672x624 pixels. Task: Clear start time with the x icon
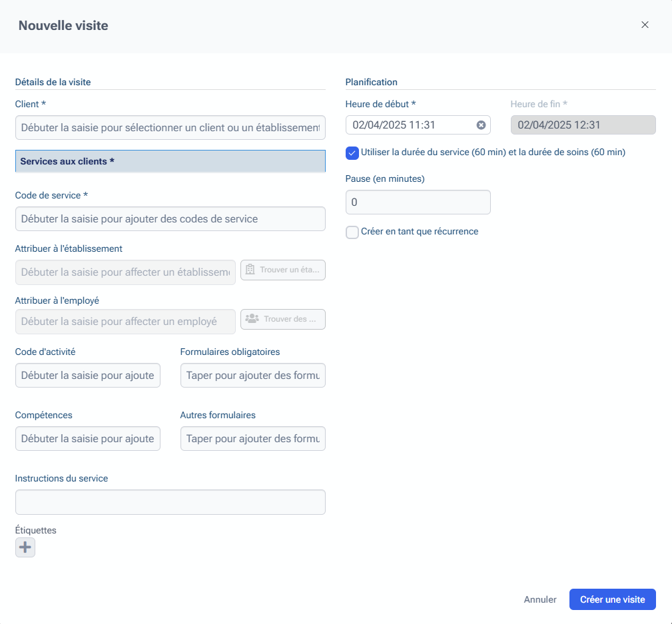pyautogui.click(x=481, y=125)
